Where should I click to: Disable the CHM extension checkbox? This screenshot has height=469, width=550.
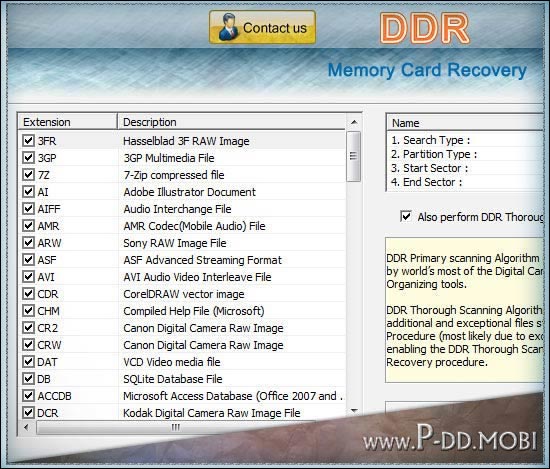28,311
